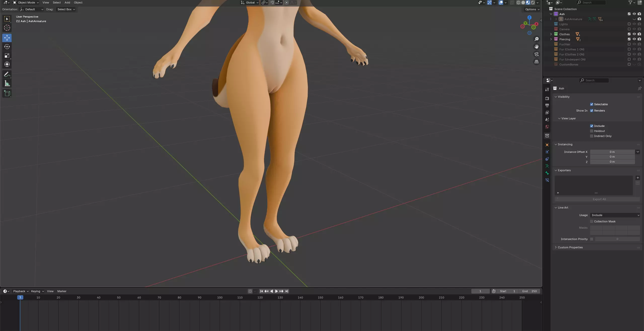Open the Render properties tab
This screenshot has height=331, width=644.
click(x=547, y=98)
